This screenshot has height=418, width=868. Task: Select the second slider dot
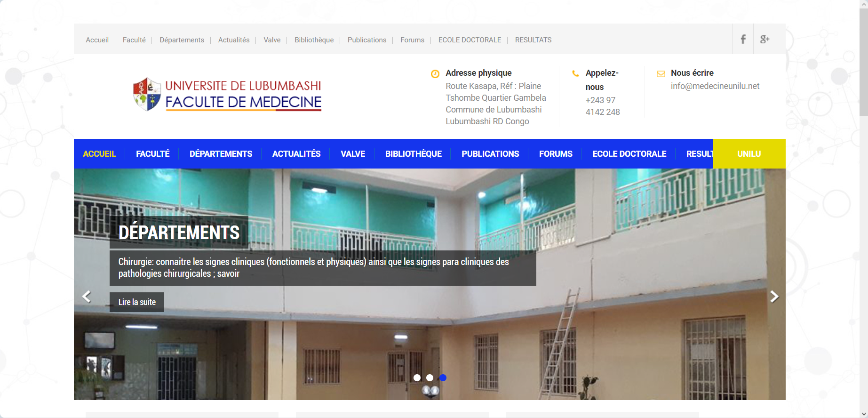point(430,378)
